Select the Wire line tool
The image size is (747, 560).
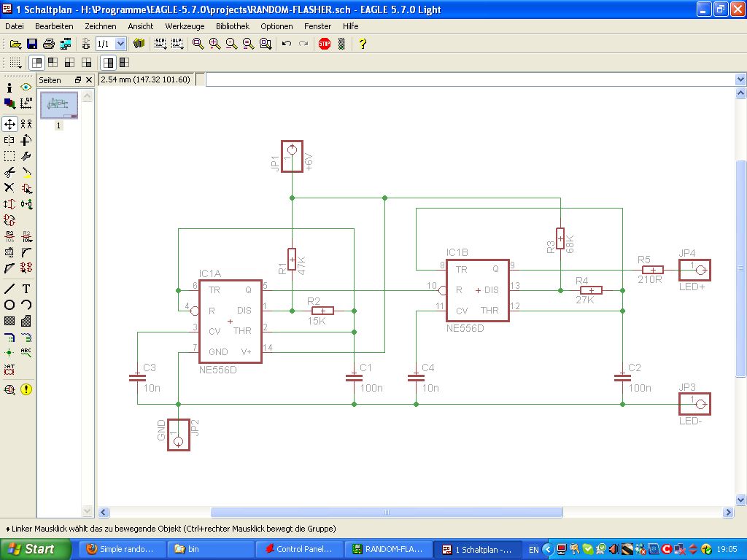coord(9,289)
